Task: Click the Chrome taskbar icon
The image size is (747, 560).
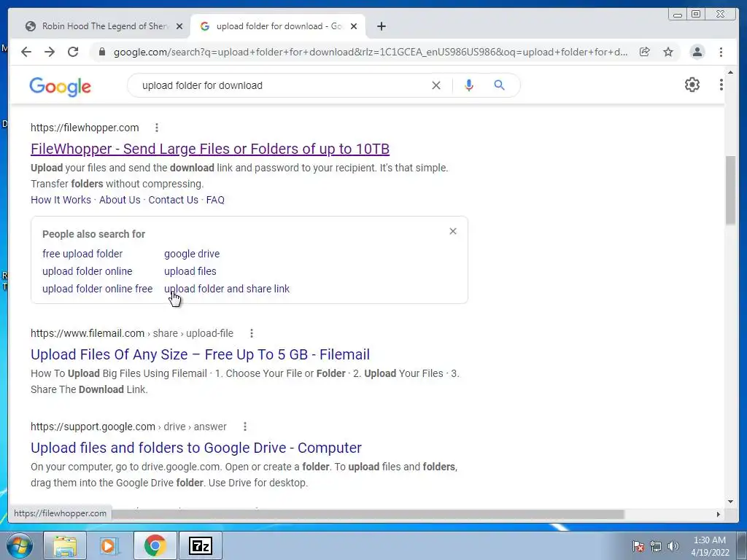Action: point(155,545)
